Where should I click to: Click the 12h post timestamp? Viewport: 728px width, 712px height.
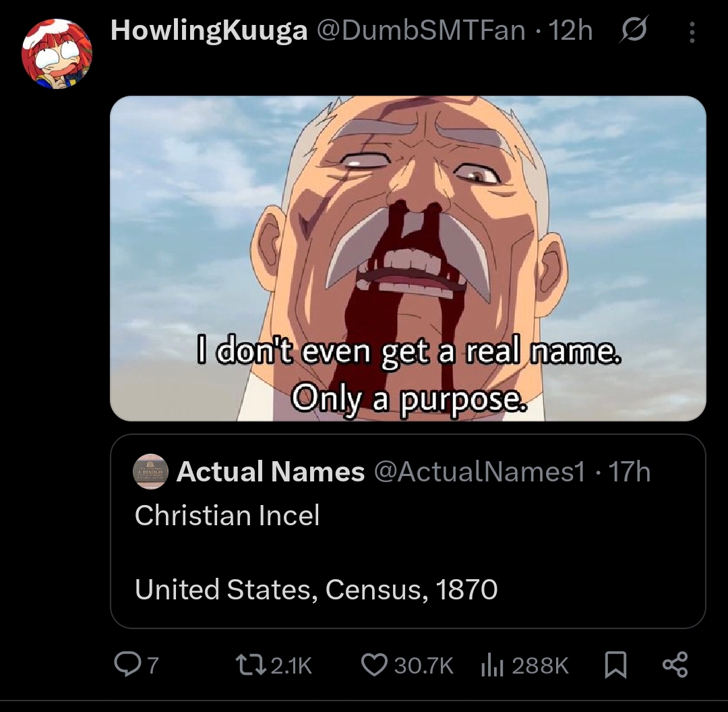point(571,30)
